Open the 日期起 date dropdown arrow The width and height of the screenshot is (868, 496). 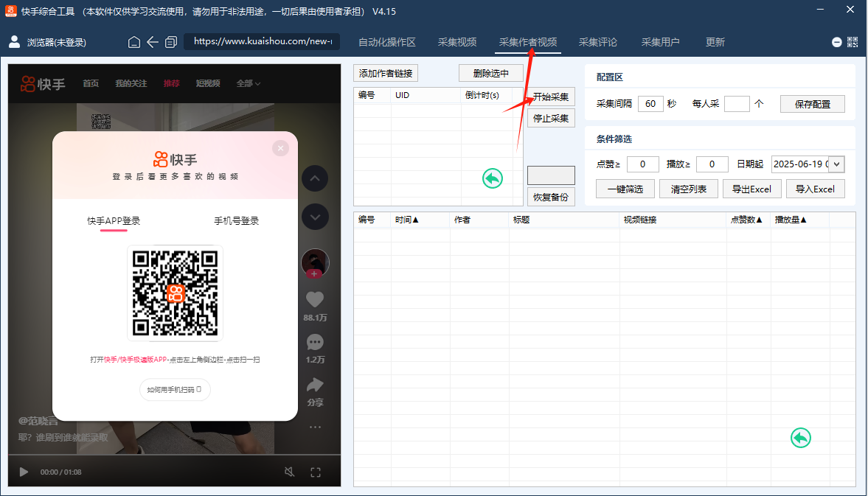836,164
